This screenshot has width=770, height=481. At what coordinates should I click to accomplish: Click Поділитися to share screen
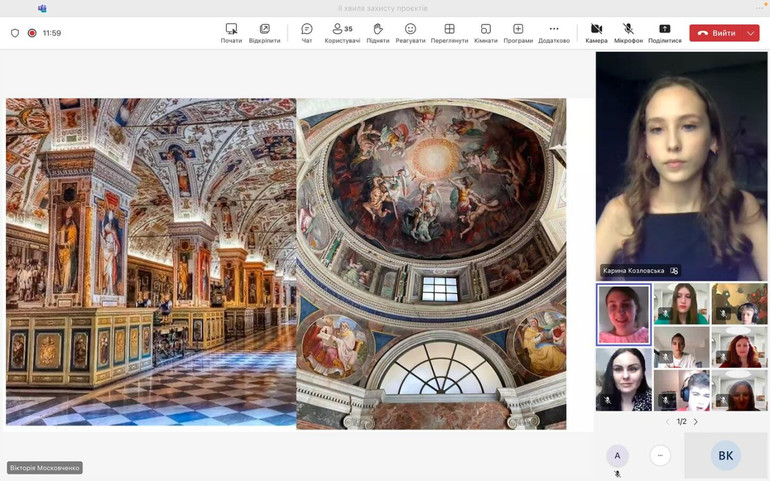tap(664, 33)
